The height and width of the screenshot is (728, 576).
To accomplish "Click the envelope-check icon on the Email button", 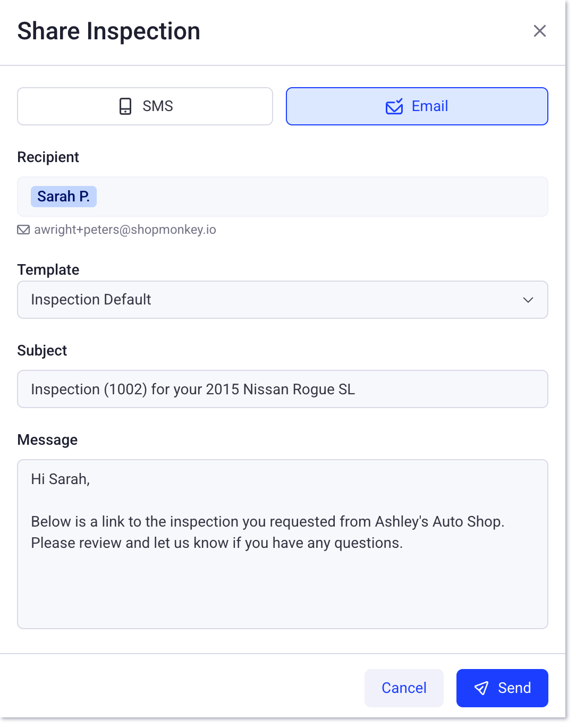I will [393, 106].
